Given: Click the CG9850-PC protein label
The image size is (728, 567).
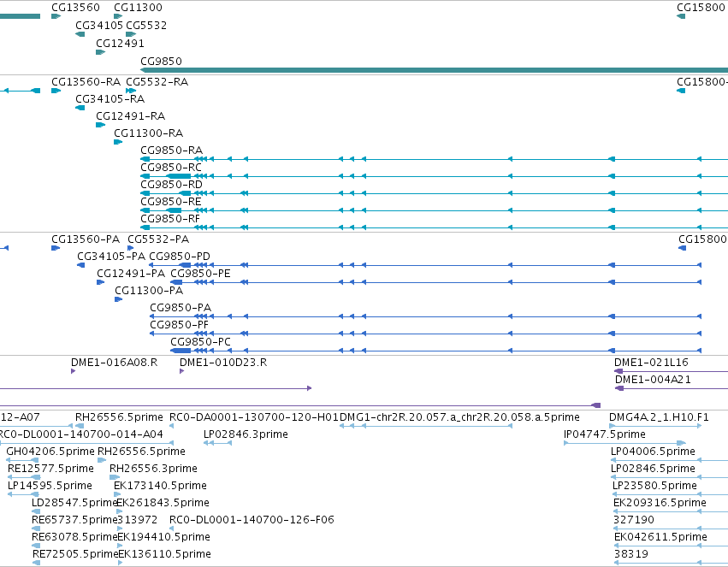Looking at the screenshot, I should pyautogui.click(x=200, y=342).
